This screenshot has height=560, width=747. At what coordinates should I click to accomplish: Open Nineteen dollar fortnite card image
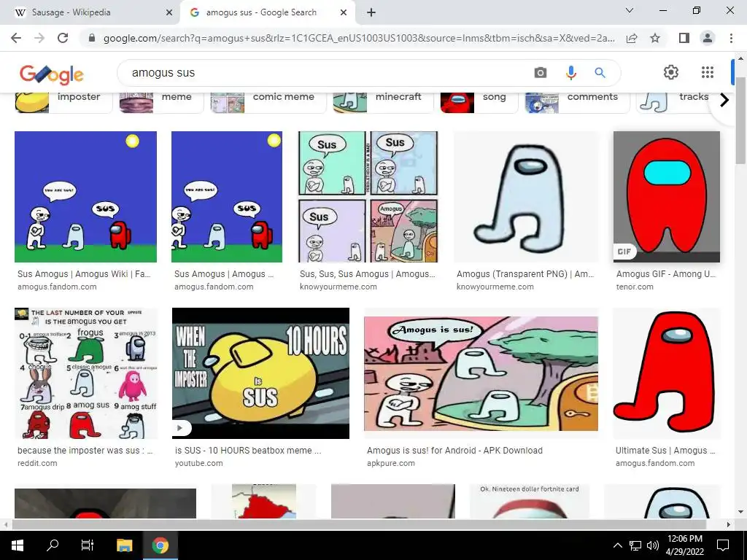(x=530, y=501)
